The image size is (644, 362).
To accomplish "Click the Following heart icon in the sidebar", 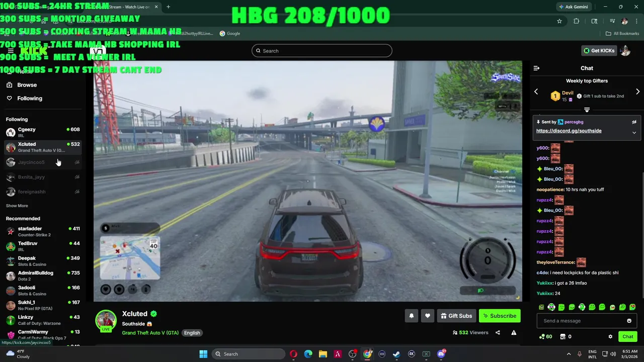I will [9, 98].
